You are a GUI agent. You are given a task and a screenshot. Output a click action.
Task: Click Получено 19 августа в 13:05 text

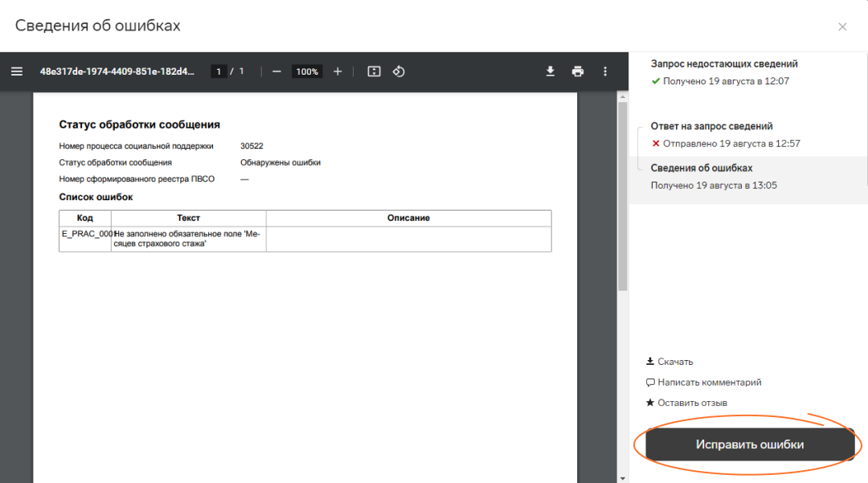tap(714, 186)
